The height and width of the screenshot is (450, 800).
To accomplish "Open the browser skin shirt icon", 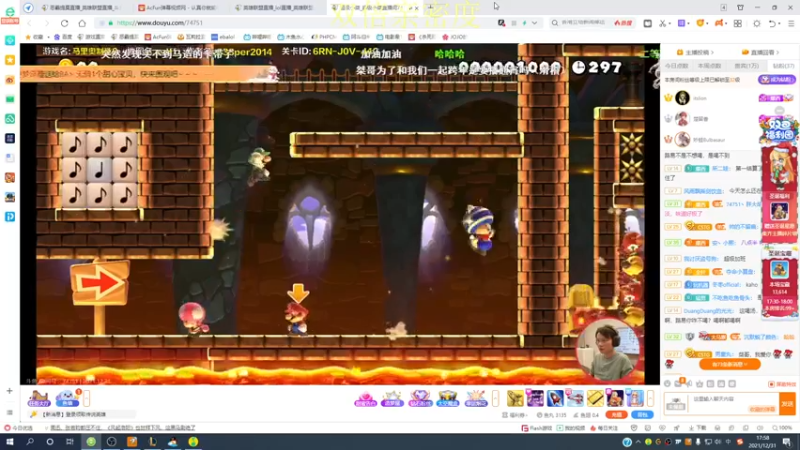I will click(740, 8).
